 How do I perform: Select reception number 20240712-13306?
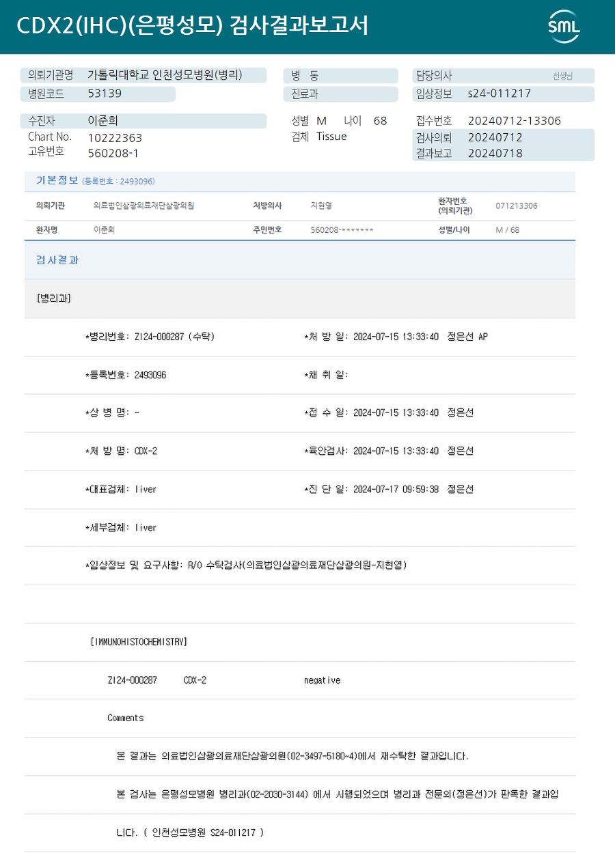[x=514, y=121]
